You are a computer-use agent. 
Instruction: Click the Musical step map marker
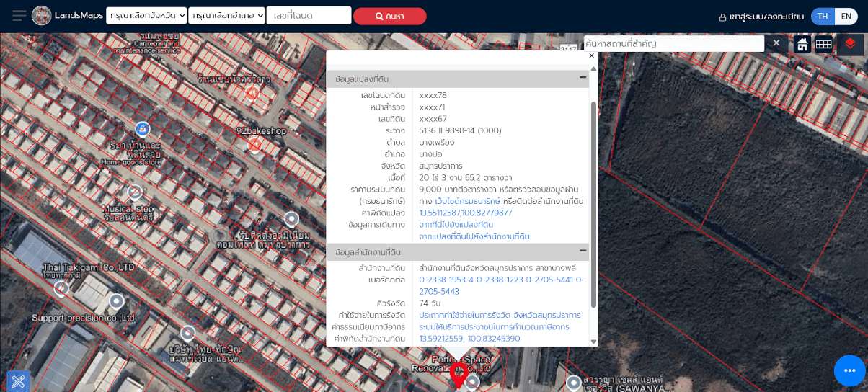[135, 192]
